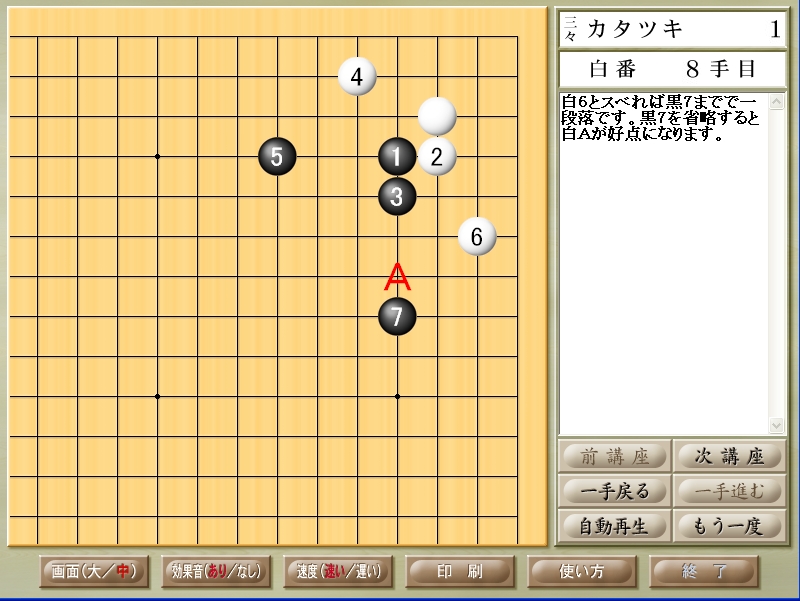This screenshot has height=601, width=800.
Task: Click black stone numbered 1
Action: (x=397, y=156)
